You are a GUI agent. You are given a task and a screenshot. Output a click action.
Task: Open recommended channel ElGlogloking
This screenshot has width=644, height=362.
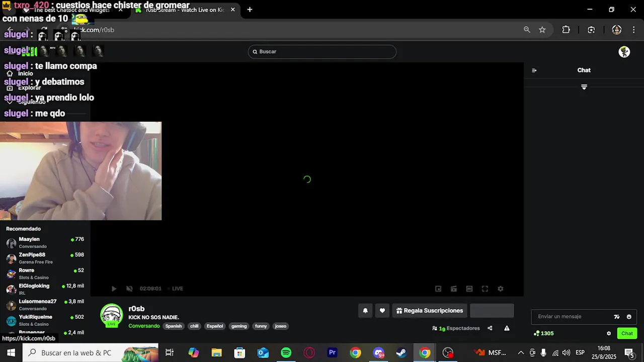[x=45, y=290]
